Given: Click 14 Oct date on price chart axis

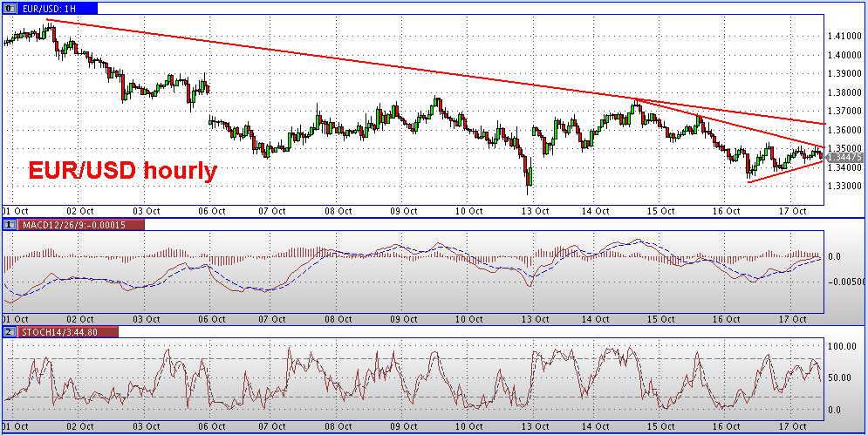Looking at the screenshot, I should [596, 212].
